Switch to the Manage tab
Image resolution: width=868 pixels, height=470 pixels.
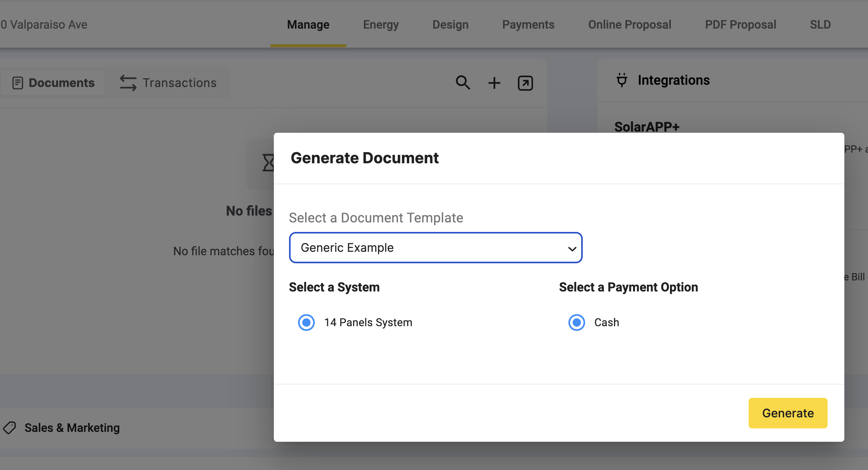tap(308, 24)
